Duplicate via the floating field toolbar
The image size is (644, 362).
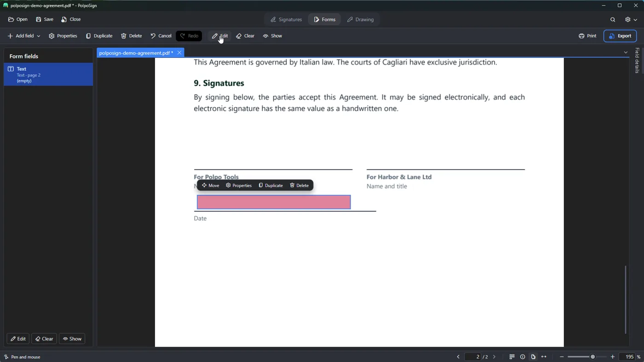pyautogui.click(x=271, y=186)
